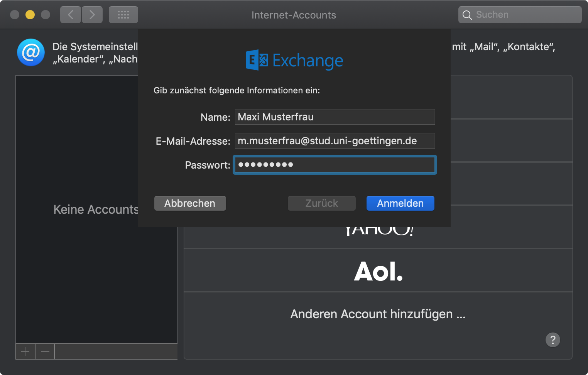Open help with the question mark button
Viewport: 588px width, 375px height.
click(553, 340)
